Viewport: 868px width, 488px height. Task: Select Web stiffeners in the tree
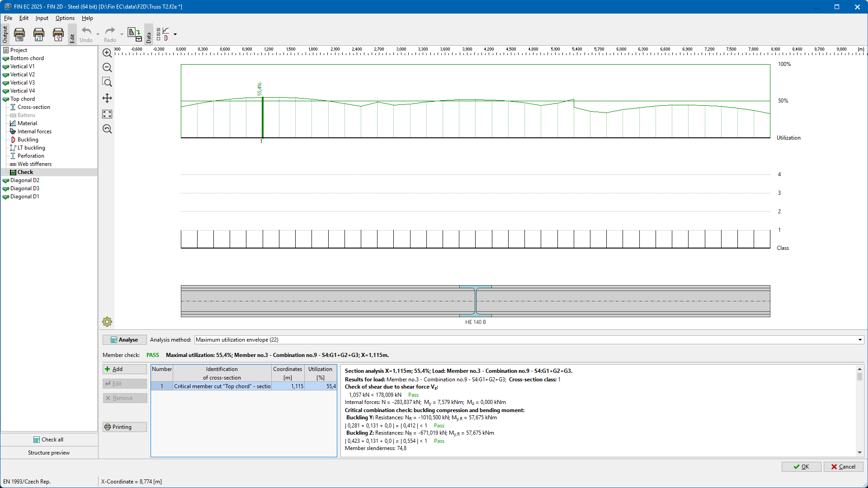pyautogui.click(x=34, y=164)
